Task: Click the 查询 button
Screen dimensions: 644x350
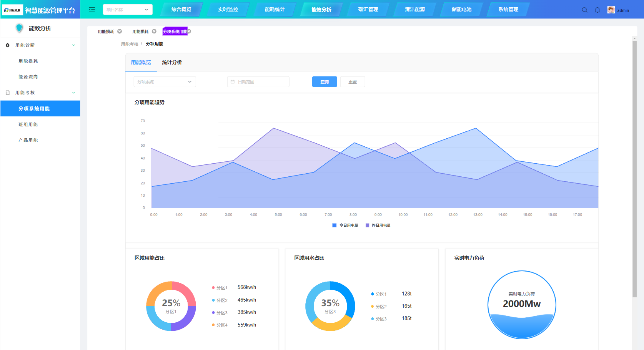Action: point(324,82)
